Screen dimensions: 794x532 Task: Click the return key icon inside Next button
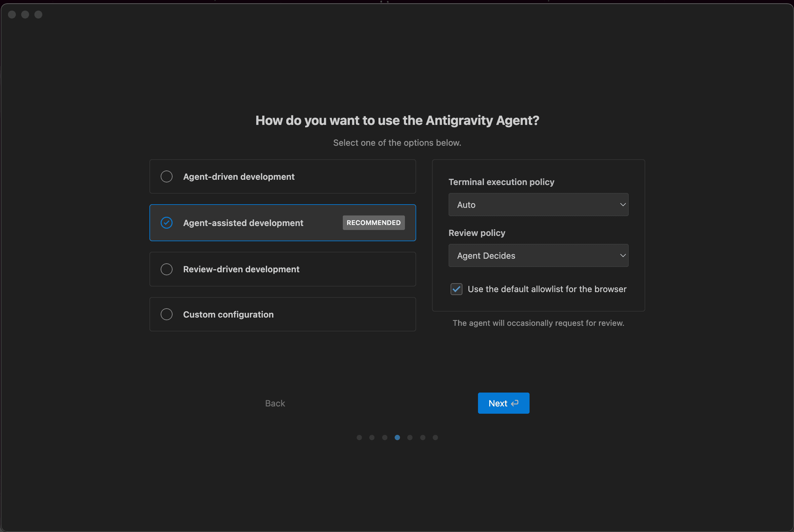(514, 403)
